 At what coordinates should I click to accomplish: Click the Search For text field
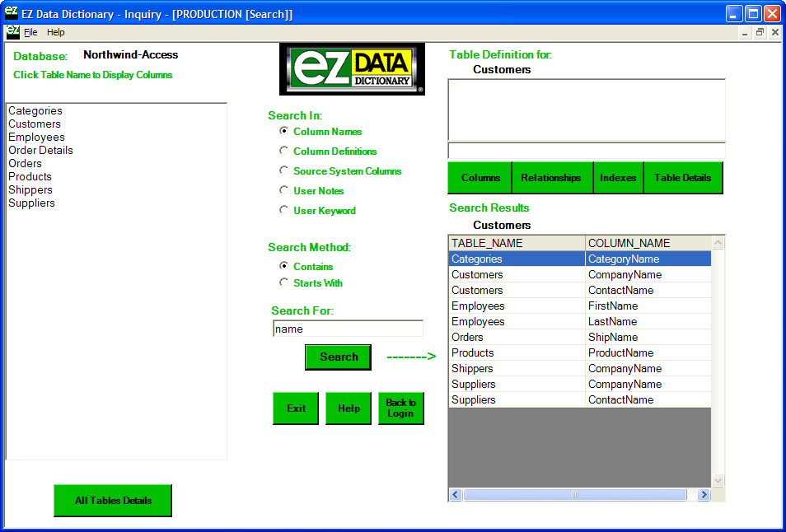[348, 329]
